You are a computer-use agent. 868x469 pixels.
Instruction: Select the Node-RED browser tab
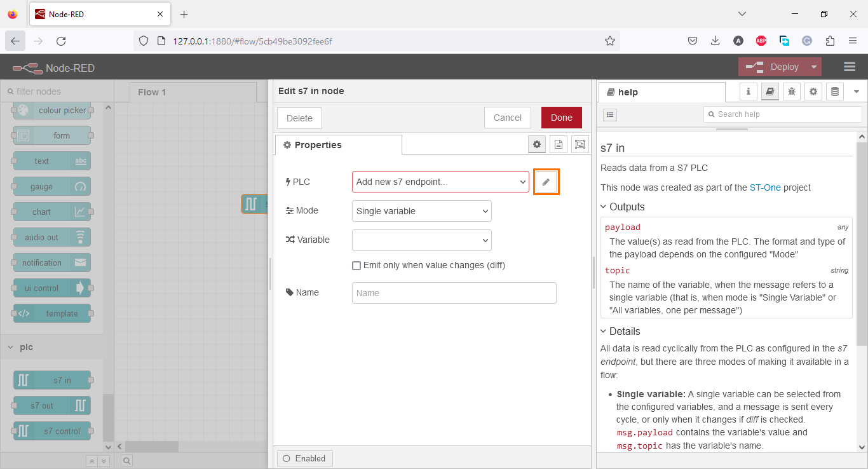[x=100, y=14]
